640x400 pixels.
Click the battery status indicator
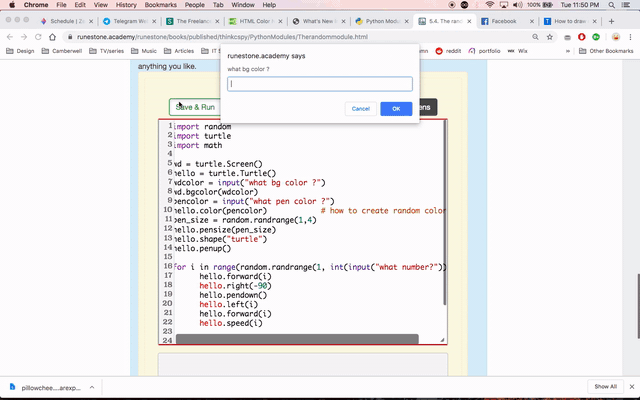(540, 5)
